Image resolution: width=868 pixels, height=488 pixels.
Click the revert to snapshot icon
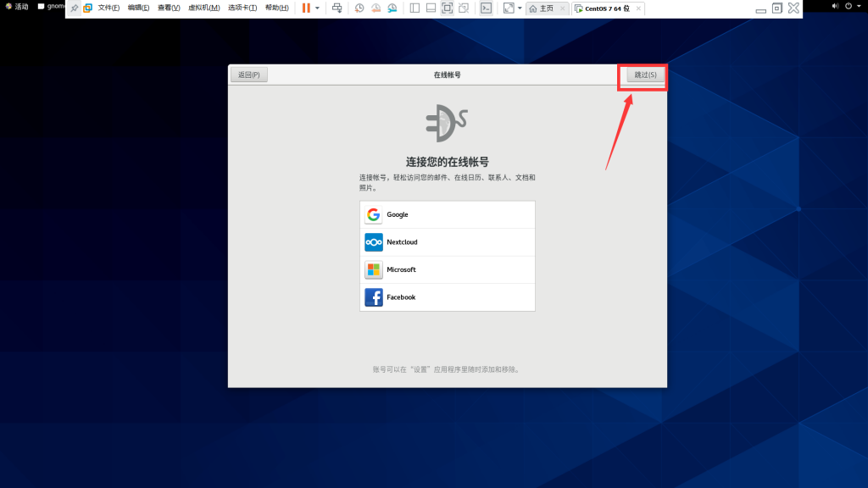coord(376,8)
